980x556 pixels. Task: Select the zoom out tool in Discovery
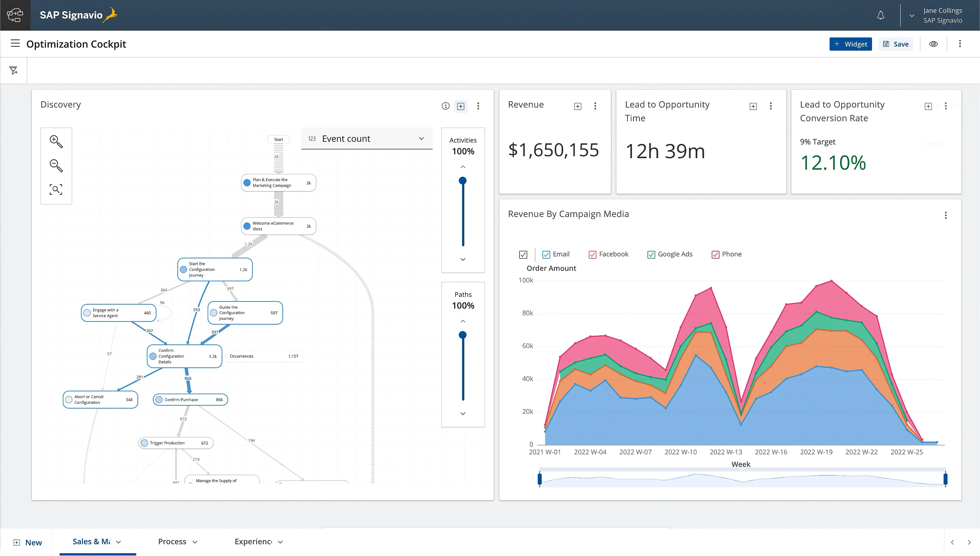click(x=56, y=166)
